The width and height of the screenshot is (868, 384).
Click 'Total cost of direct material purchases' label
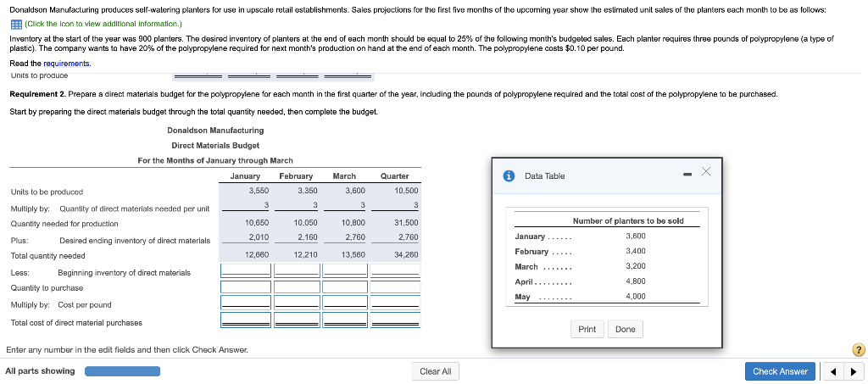(76, 323)
